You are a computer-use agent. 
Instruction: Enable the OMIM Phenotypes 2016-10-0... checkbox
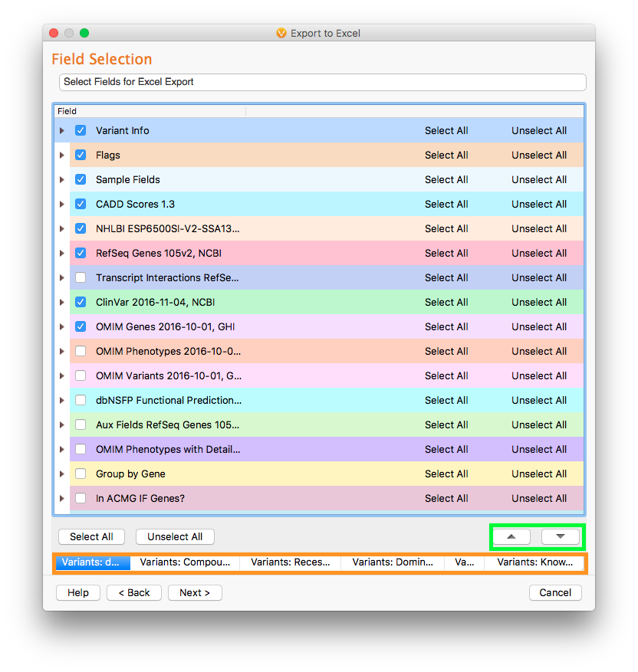click(81, 351)
